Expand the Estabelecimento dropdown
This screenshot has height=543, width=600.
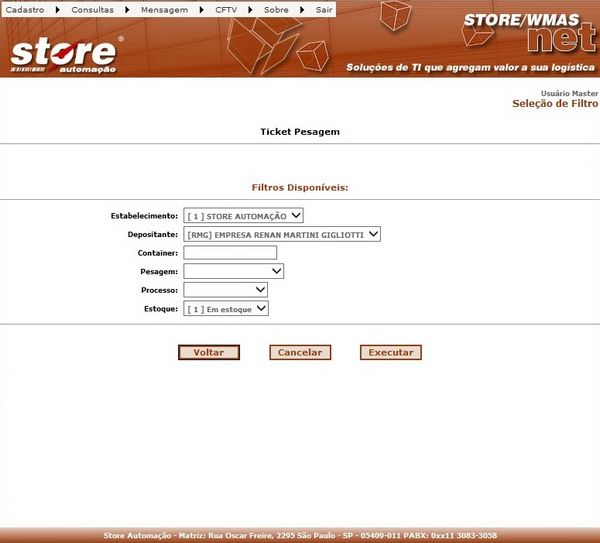tap(243, 215)
